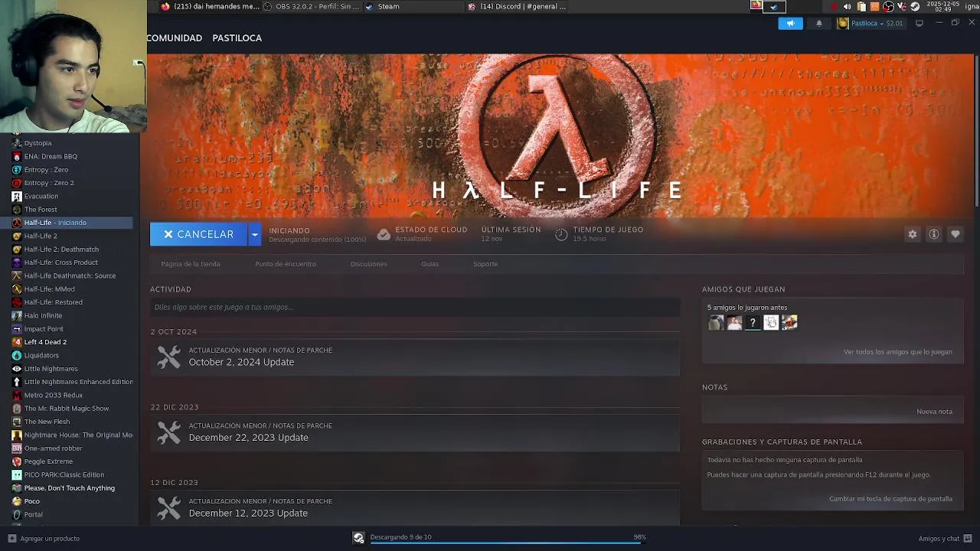Open Punto de encuentro tab
The width and height of the screenshot is (980, 551).
286,264
